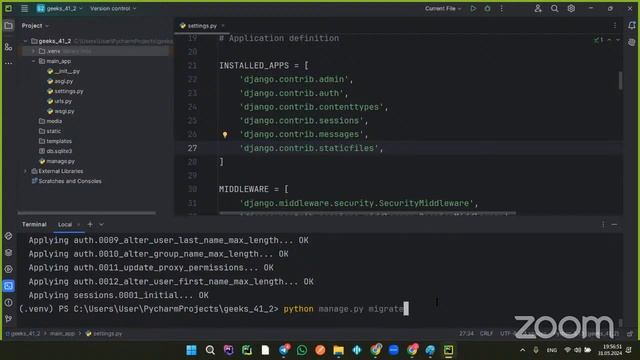640x360 pixels.
Task: Select the templates folder
Action: click(55, 141)
